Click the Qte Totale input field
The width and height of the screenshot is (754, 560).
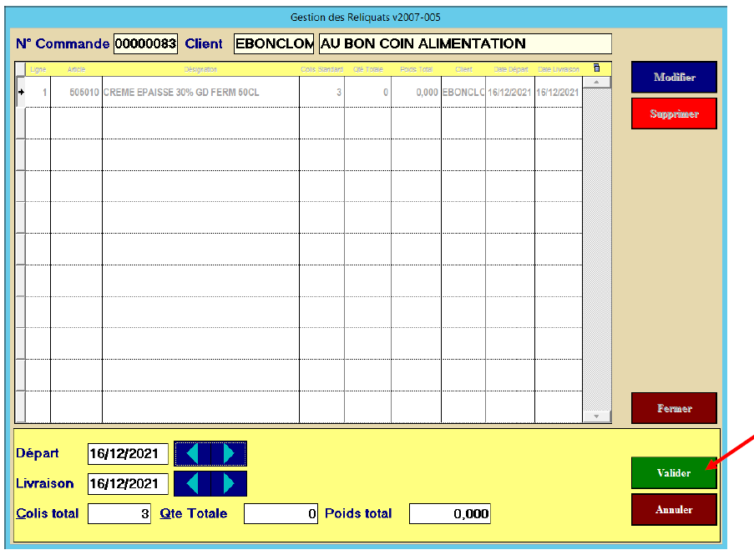pos(281,514)
